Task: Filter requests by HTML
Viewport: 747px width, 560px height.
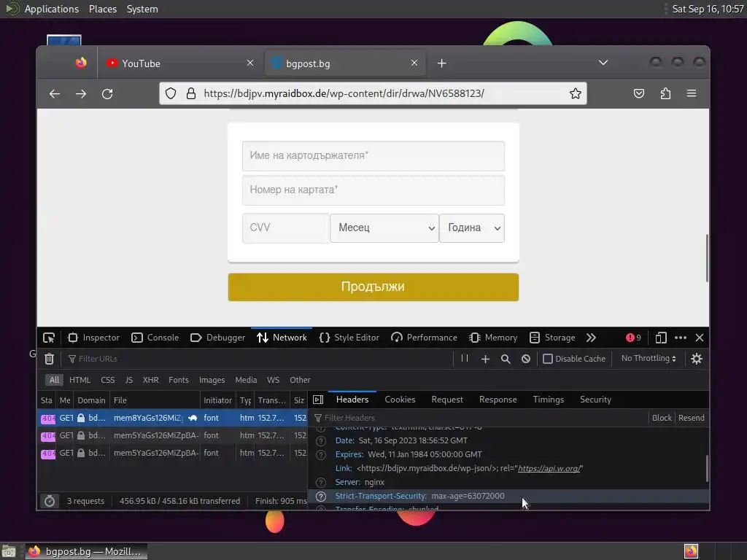Action: [80, 380]
